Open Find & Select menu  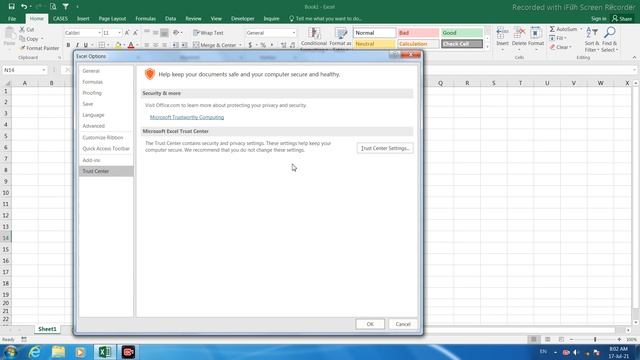[x=610, y=39]
